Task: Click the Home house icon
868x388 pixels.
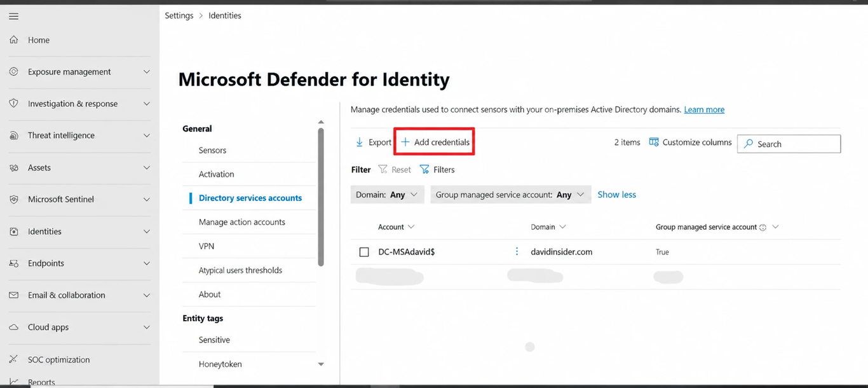Action: pos(14,40)
